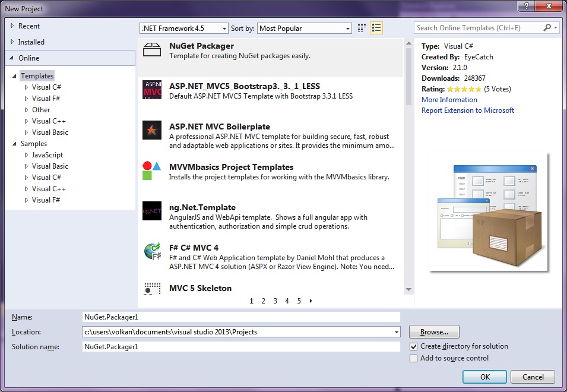Go to results page 4
Image resolution: width=567 pixels, height=392 pixels.
[x=287, y=301]
